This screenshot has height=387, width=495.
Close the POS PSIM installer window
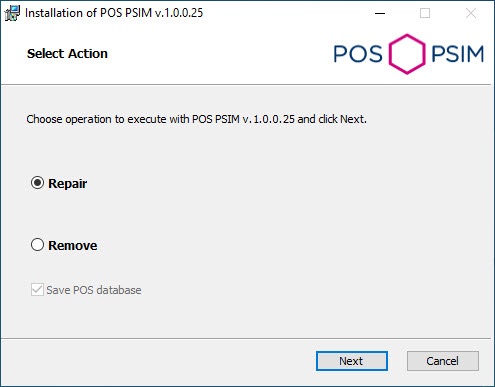point(471,13)
